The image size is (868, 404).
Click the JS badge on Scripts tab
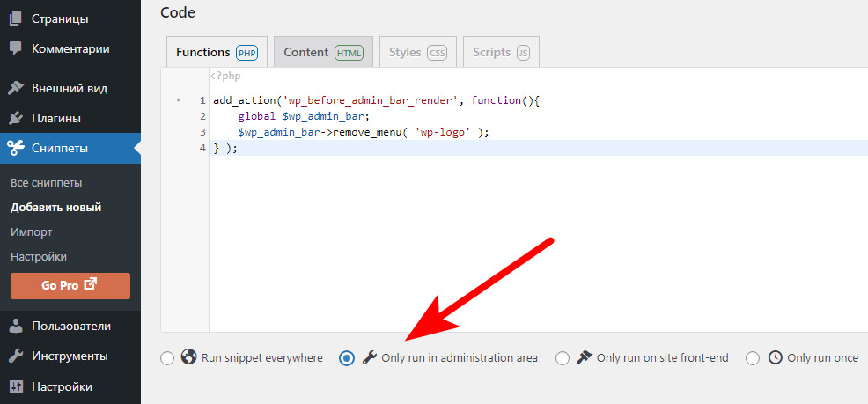(x=523, y=53)
